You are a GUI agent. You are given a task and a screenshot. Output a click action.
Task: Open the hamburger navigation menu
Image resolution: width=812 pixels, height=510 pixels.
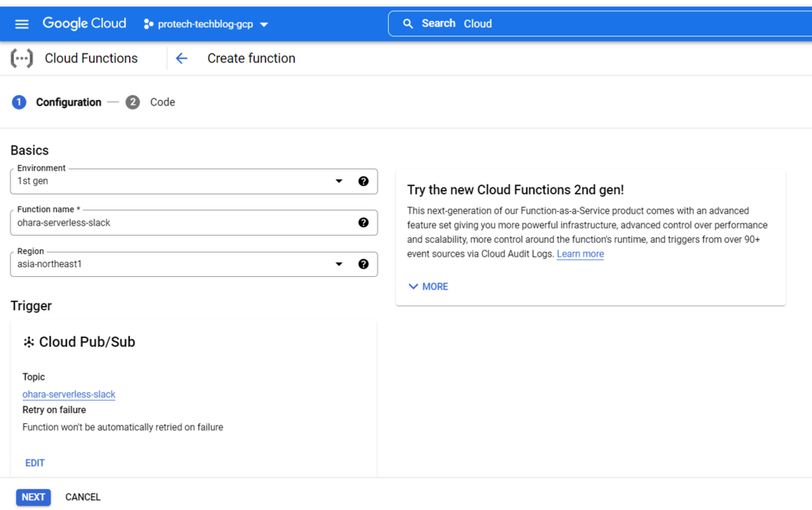pos(22,24)
